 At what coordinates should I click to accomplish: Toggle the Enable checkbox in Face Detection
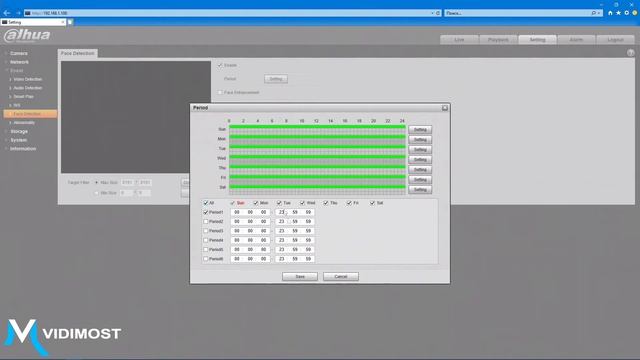coord(220,65)
